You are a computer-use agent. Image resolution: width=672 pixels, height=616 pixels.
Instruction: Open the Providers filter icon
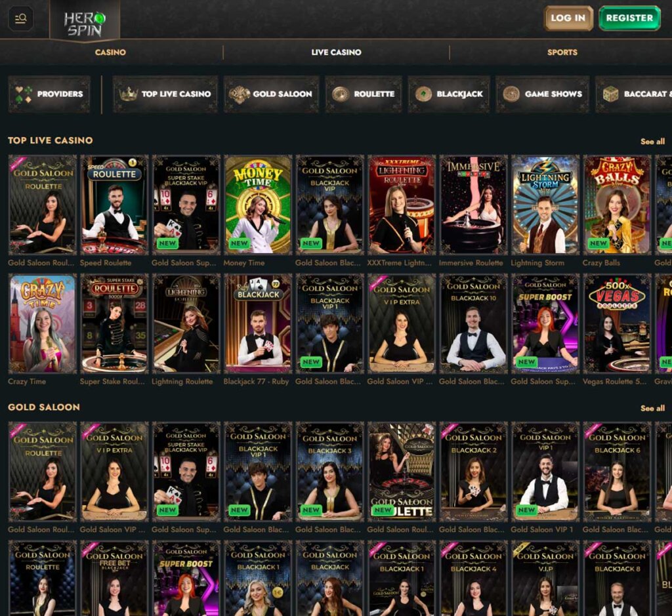[x=24, y=94]
